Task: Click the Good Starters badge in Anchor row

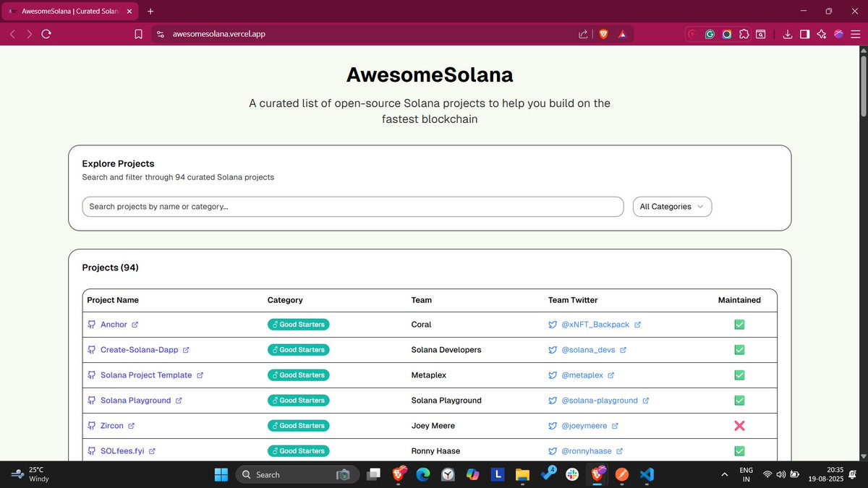Action: (298, 325)
